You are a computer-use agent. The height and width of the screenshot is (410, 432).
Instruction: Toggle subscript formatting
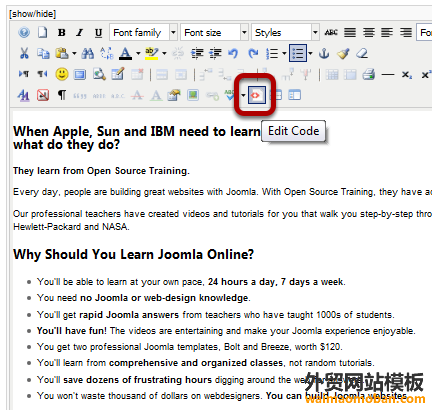point(406,75)
